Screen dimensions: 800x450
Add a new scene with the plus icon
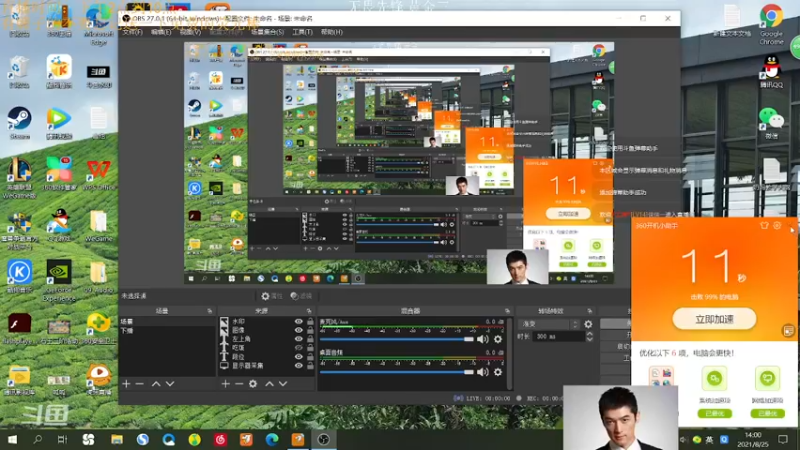point(126,384)
